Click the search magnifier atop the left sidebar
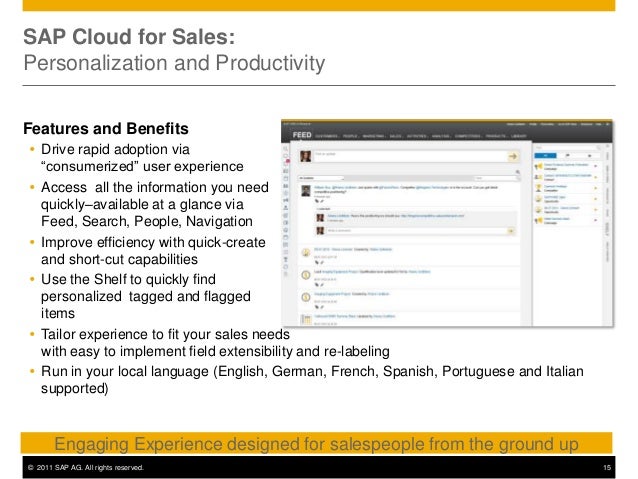Viewport: 638px width, 479px height. click(x=286, y=149)
